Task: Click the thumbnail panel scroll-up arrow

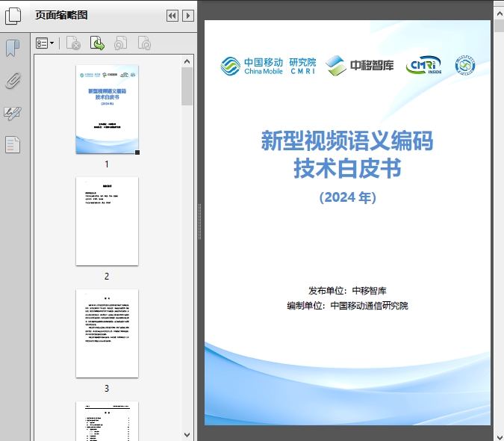Action: pyautogui.click(x=187, y=61)
